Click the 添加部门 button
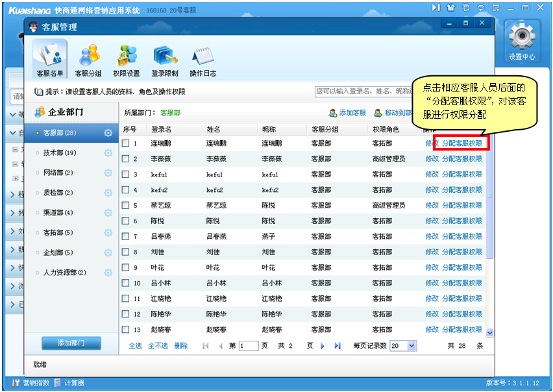 (x=71, y=343)
